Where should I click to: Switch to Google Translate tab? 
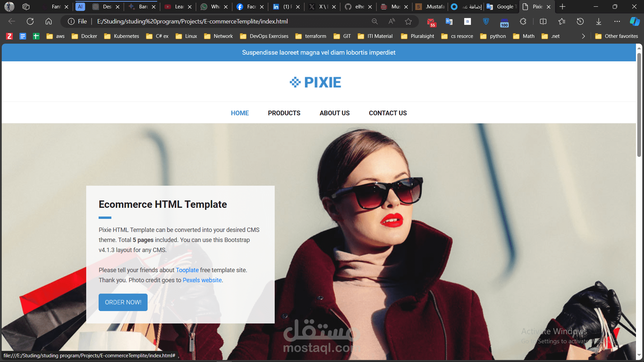501,7
